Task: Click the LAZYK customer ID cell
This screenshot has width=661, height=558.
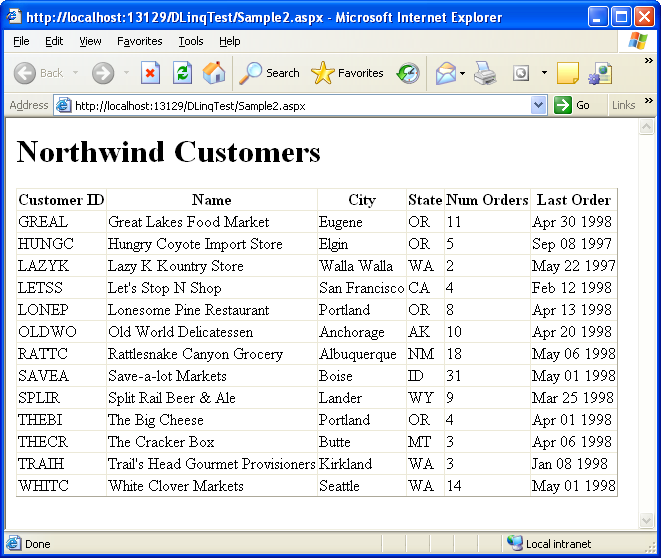Action: 61,266
